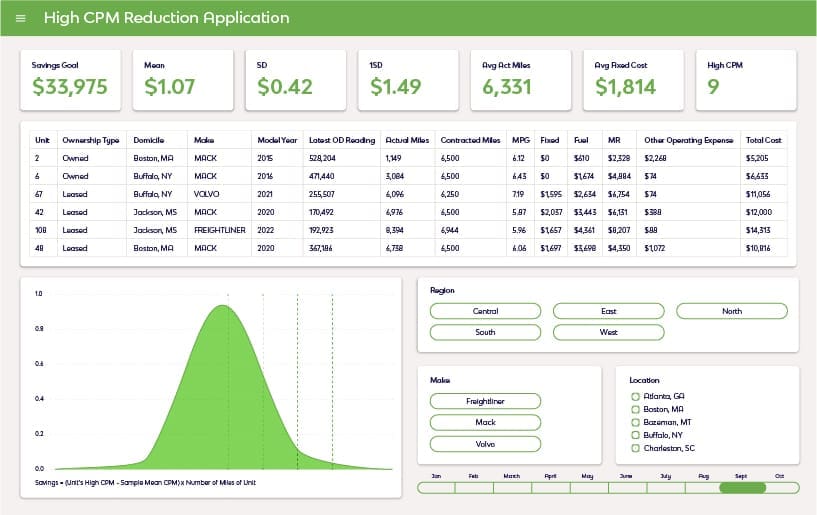Screen dimensions: 817x515
Task: Click the Ownership Type column header
Action: point(91,140)
